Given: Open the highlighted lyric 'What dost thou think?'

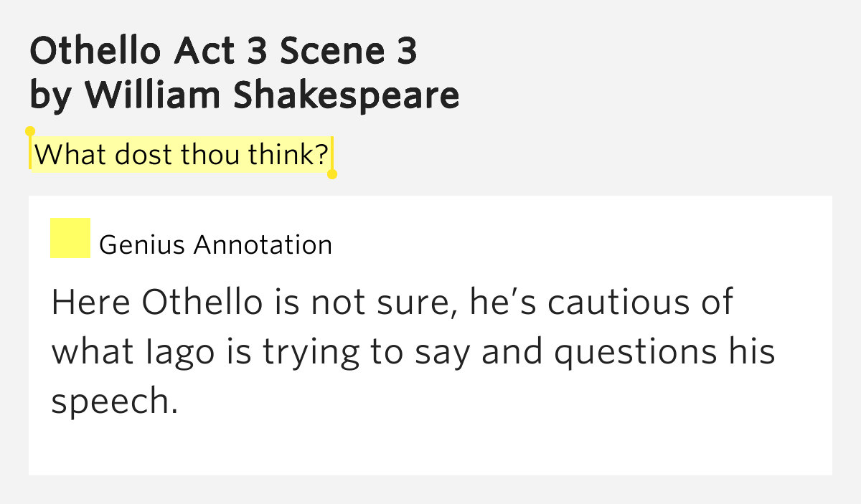Looking at the screenshot, I should [182, 153].
